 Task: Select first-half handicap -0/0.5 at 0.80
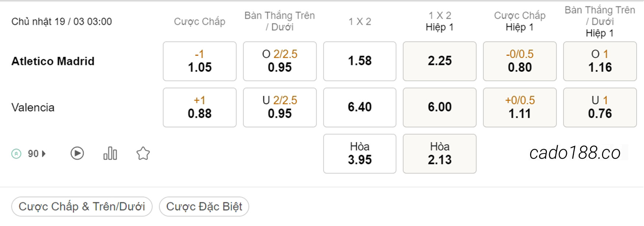(520, 61)
